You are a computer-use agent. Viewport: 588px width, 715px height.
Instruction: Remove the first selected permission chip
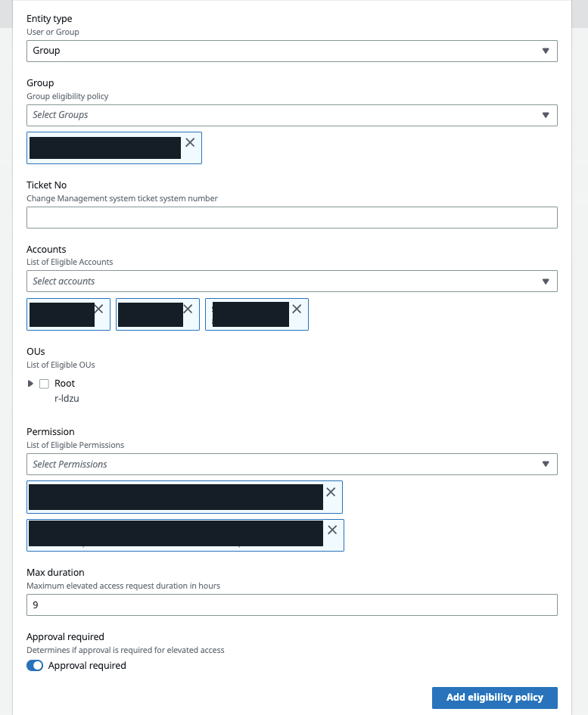331,492
